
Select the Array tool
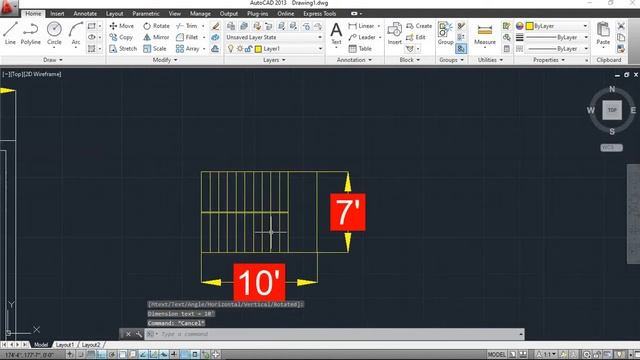click(187, 49)
